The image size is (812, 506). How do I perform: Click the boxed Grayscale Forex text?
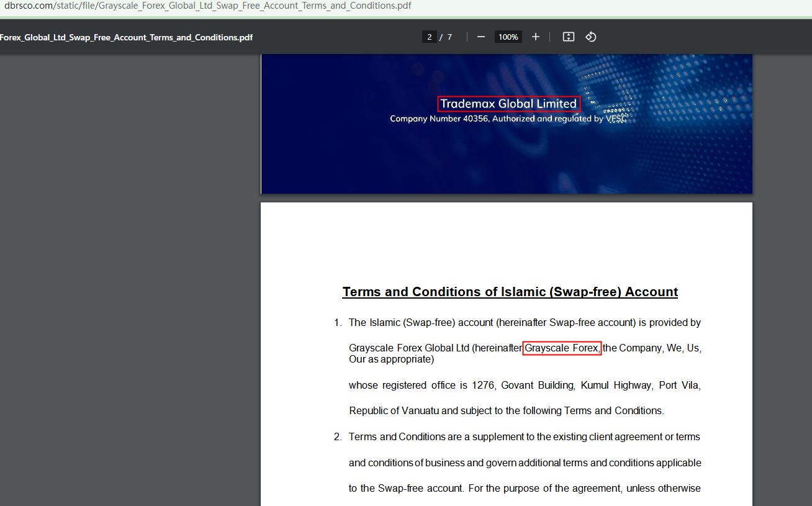[x=562, y=348]
